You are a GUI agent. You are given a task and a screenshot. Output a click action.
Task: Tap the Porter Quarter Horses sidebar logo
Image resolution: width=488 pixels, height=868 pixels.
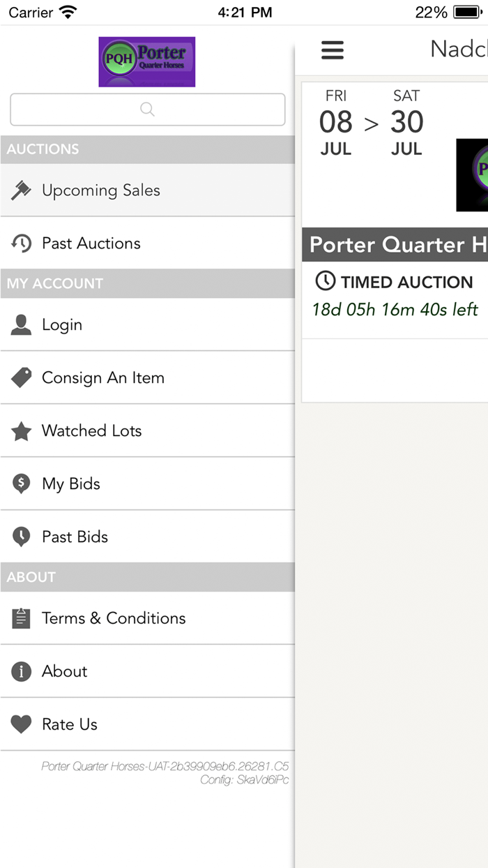pos(147,61)
